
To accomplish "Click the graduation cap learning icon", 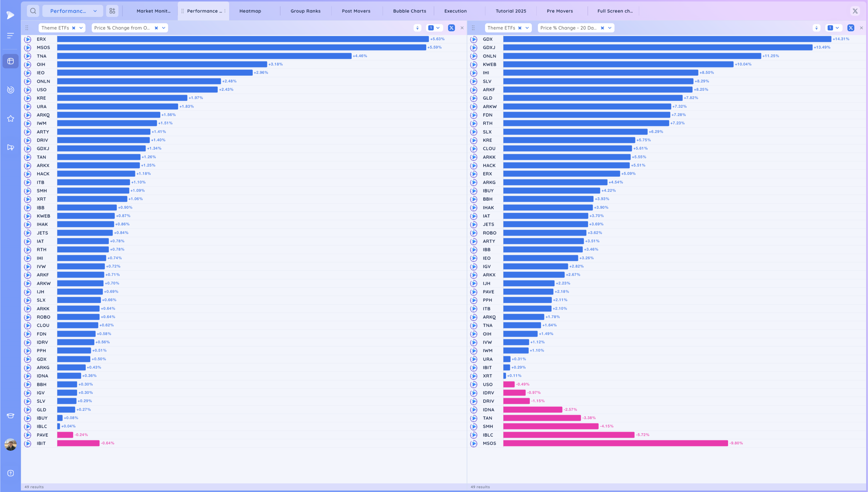I will coord(10,416).
